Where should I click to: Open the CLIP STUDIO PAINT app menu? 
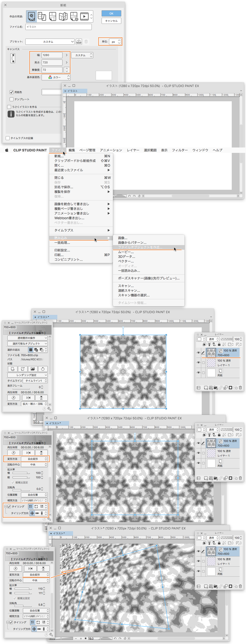point(30,150)
